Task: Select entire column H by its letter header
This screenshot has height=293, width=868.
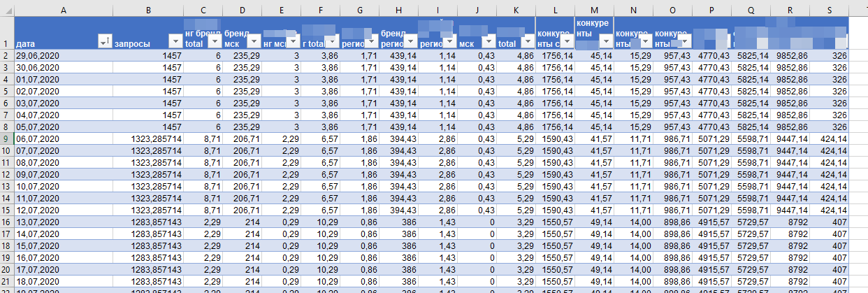Action: pyautogui.click(x=398, y=9)
